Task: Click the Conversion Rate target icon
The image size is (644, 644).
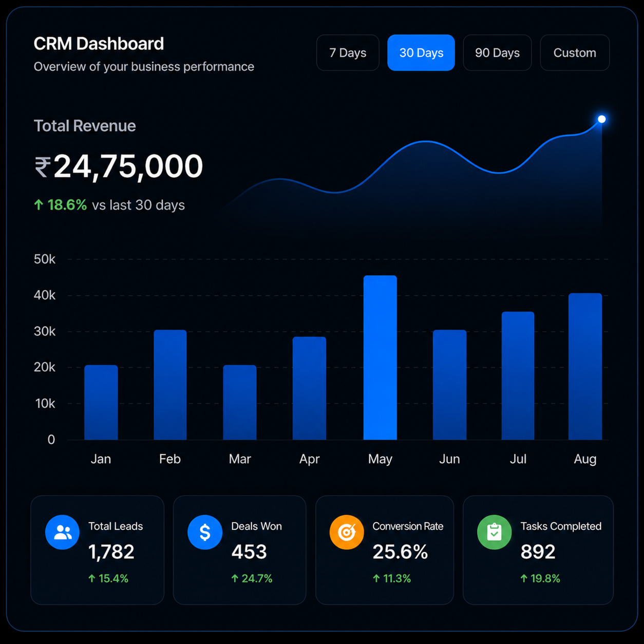Action: point(347,532)
